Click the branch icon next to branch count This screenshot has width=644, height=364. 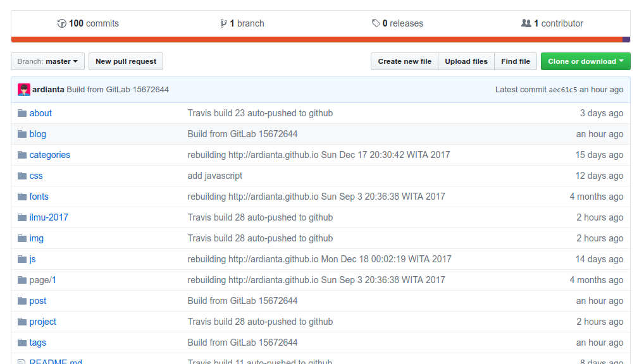[224, 23]
